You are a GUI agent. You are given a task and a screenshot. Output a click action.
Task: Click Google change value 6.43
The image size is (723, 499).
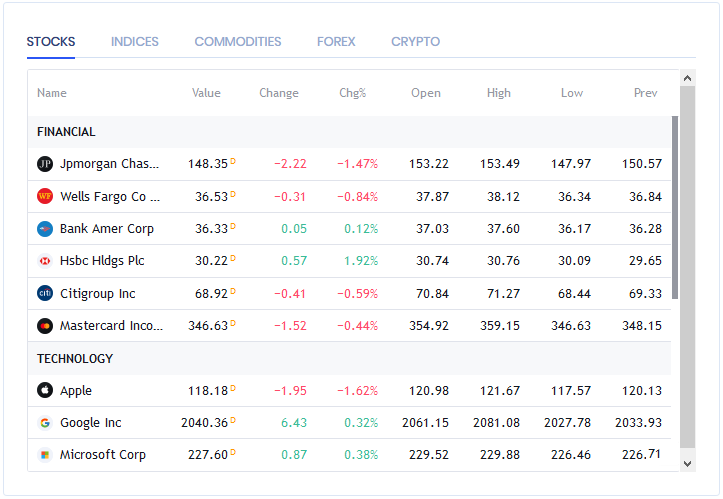click(294, 423)
